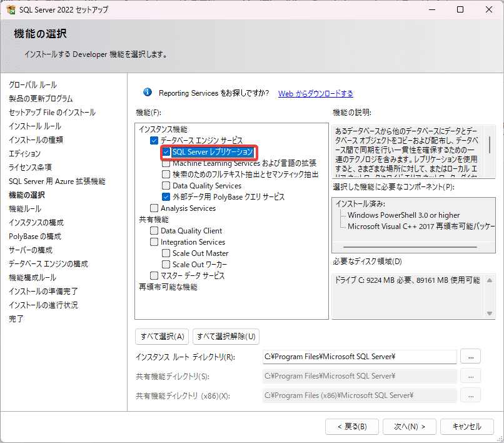Screen dimensions: 504x443
Task: Uncheck SQL Server レプリケーション
Action: point(166,151)
